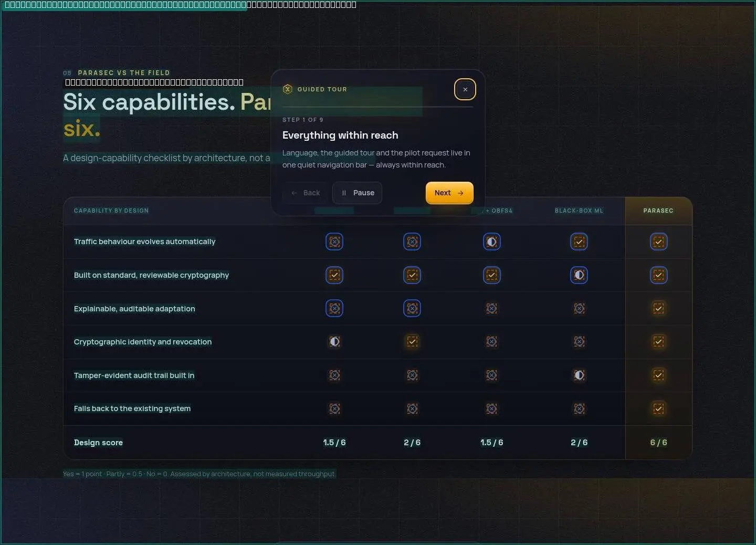Click Parasec check mark for Cryptographic identity row
Image resolution: width=756 pixels, height=545 pixels.
pyautogui.click(x=659, y=342)
